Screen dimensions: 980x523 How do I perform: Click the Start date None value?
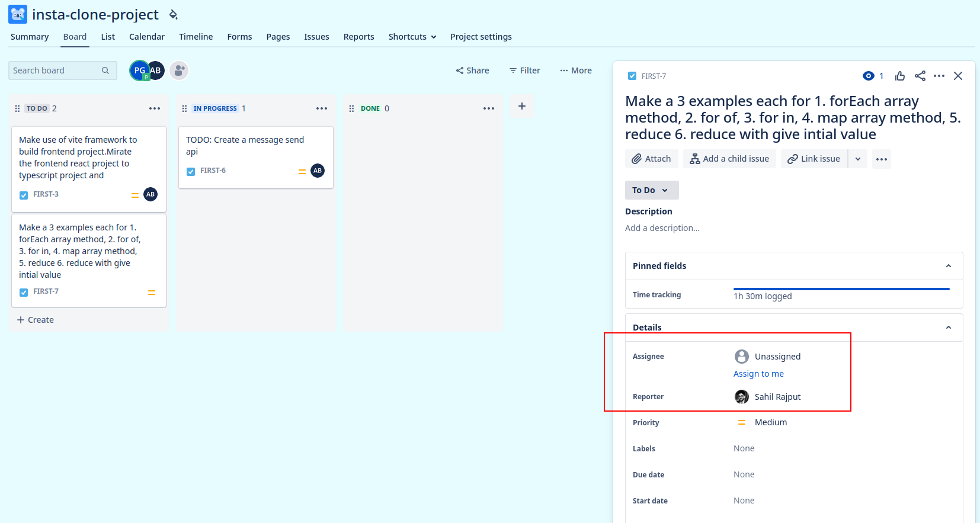pos(744,500)
